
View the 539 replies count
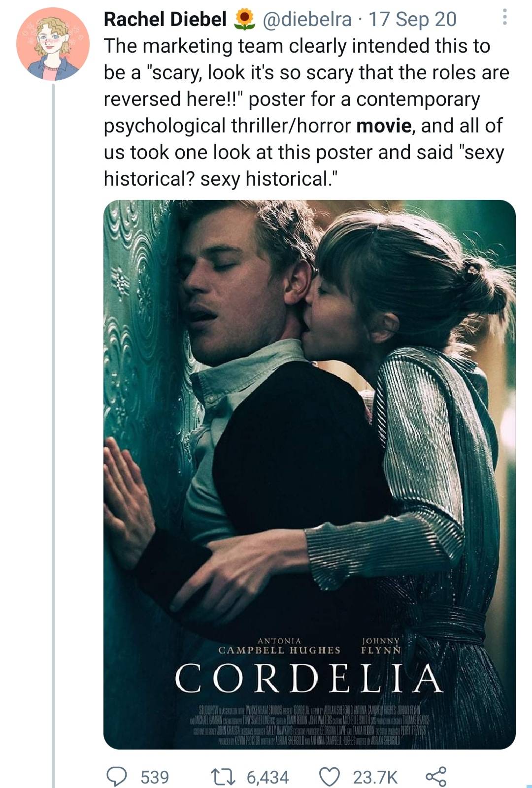[155, 777]
